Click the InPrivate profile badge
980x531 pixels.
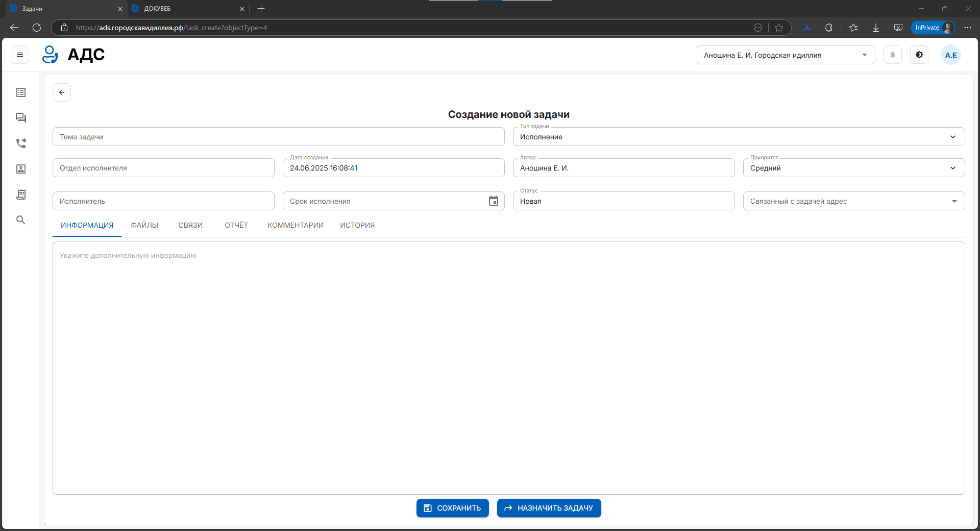tap(933, 28)
